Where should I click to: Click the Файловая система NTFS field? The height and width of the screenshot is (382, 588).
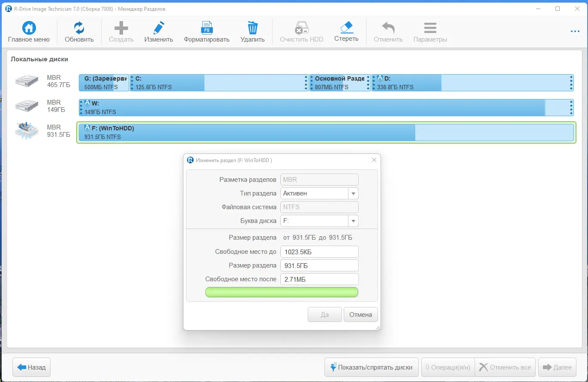(319, 207)
